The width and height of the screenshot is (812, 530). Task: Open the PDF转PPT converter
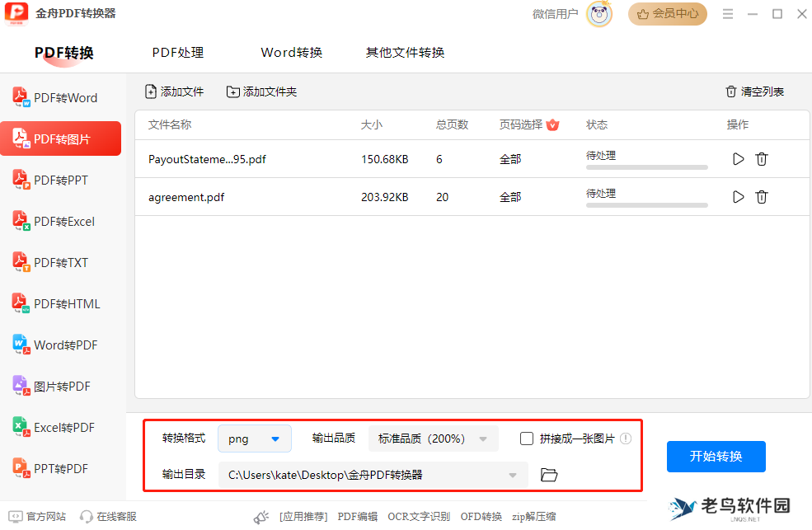point(56,180)
